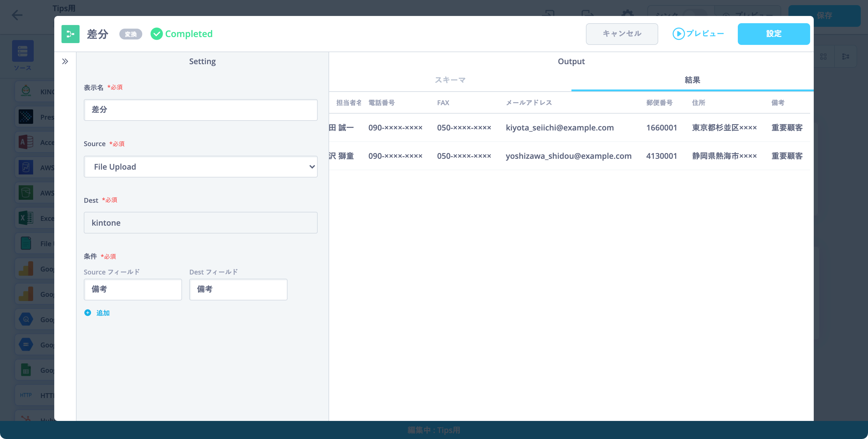
Task: Open the ソース source icon in sidebar
Action: tap(23, 51)
